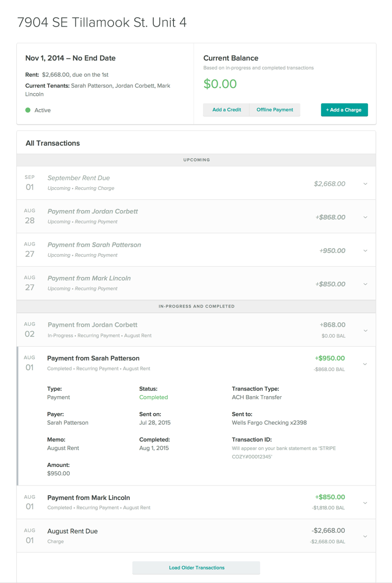
Task: Click the All Transactions heading
Action: (53, 143)
